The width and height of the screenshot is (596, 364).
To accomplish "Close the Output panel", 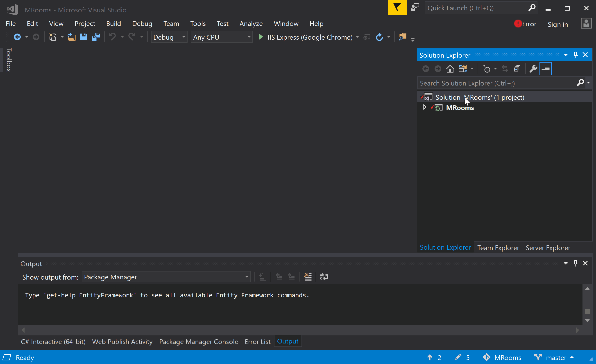I will point(585,263).
